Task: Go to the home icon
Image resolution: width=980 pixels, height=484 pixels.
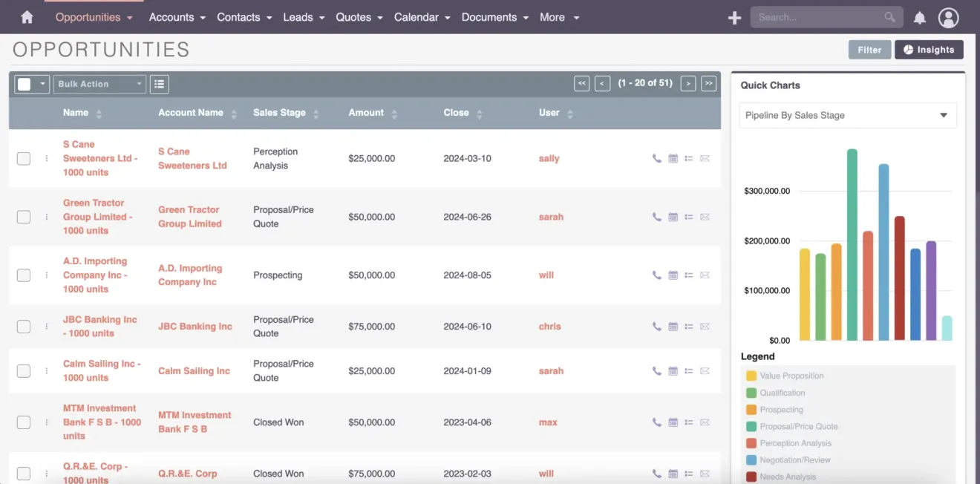Action: coord(28,17)
